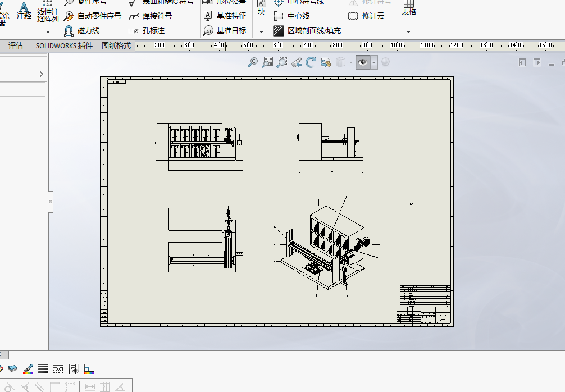Open the Line Style dashed lines tool

coord(58,368)
